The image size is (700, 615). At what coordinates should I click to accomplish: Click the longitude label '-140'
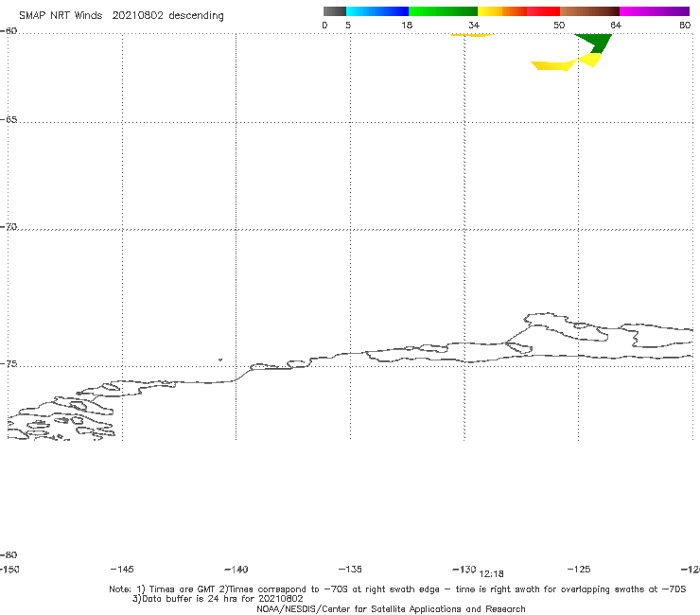(x=236, y=570)
